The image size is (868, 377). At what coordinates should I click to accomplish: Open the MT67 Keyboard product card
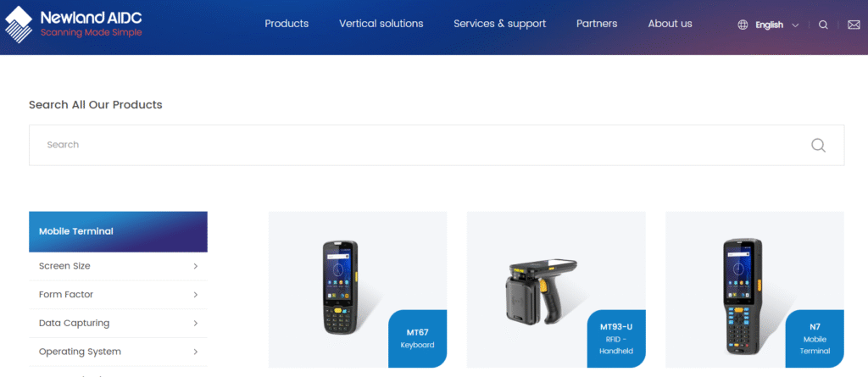(358, 290)
